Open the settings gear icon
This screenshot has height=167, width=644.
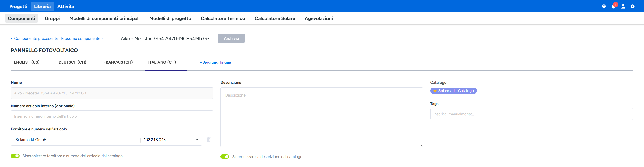point(633,7)
